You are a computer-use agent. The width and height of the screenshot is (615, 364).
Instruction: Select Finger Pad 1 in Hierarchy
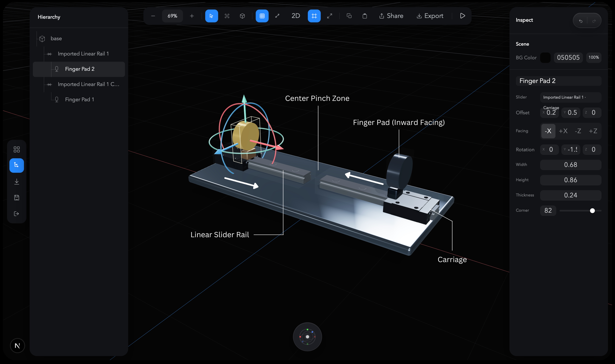(79, 100)
